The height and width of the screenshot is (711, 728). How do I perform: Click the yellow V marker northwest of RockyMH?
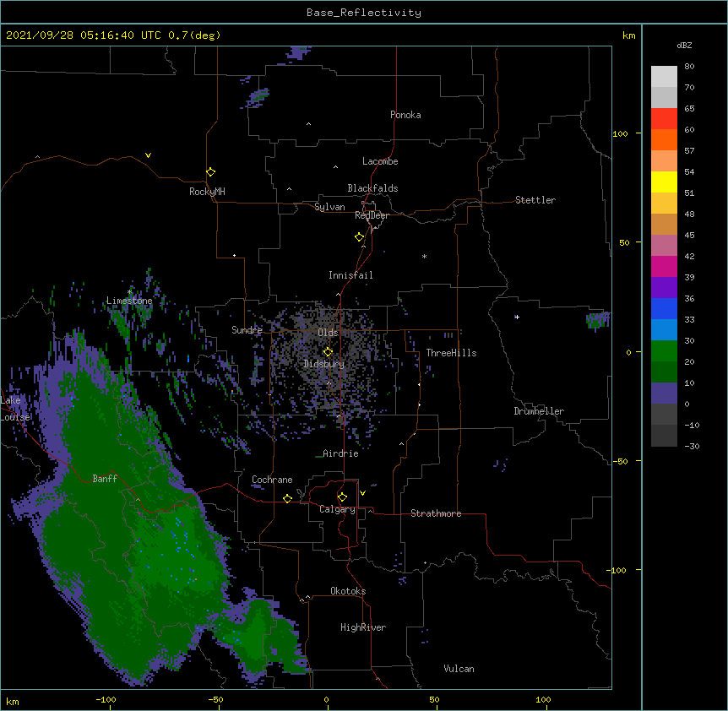[148, 155]
